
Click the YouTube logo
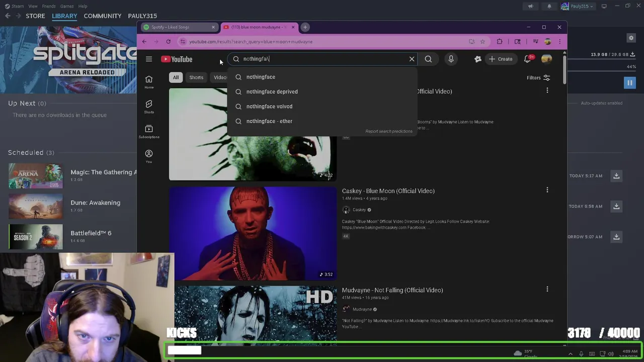pyautogui.click(x=177, y=59)
